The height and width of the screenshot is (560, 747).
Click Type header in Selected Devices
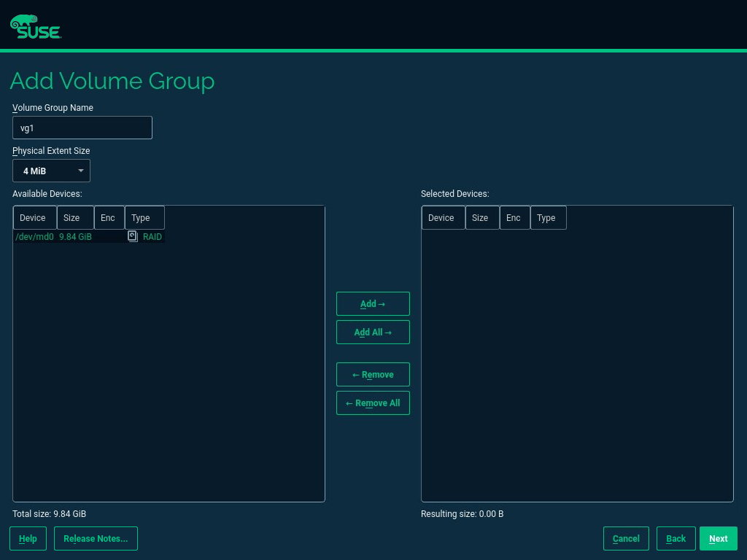coord(548,218)
